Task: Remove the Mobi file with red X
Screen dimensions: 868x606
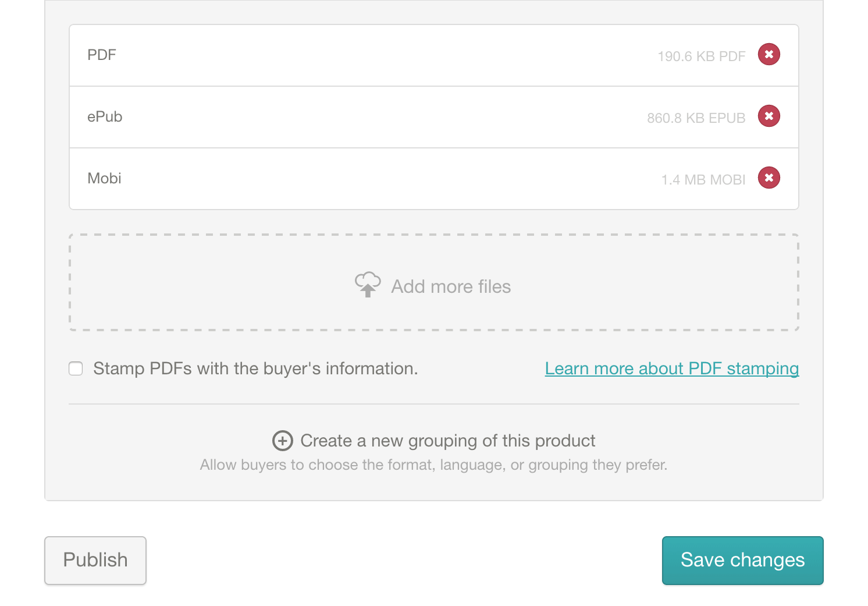Action: (769, 178)
